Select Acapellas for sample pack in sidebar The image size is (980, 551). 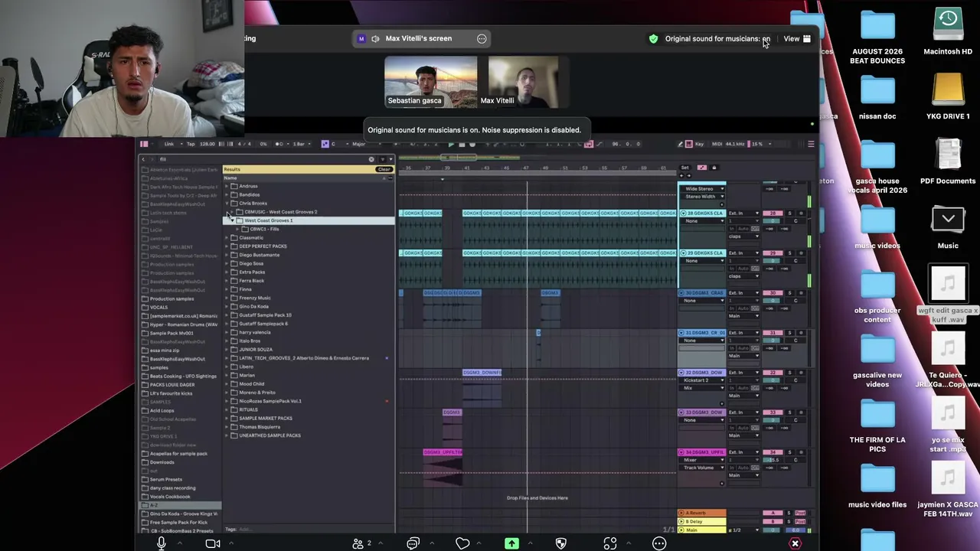pyautogui.click(x=178, y=454)
